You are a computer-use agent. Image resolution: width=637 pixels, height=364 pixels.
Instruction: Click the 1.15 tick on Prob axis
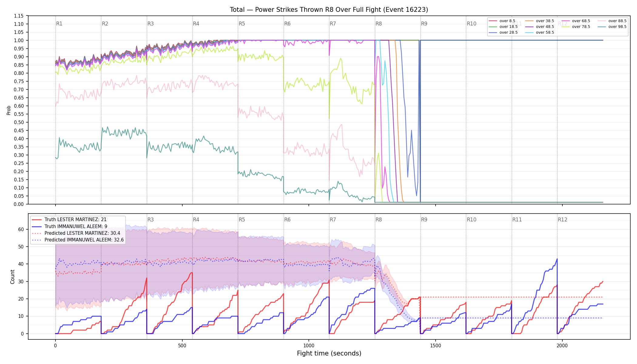pos(19,16)
